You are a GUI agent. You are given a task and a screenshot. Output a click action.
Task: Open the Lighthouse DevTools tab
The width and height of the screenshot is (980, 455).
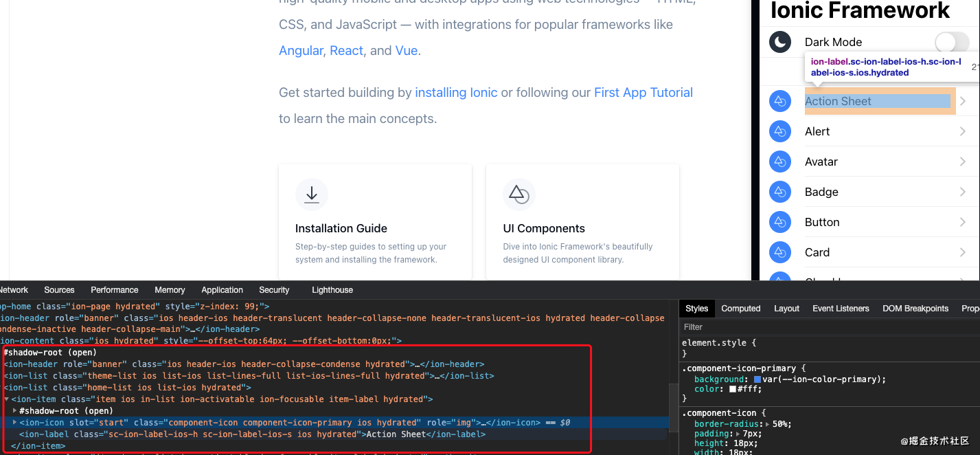332,290
